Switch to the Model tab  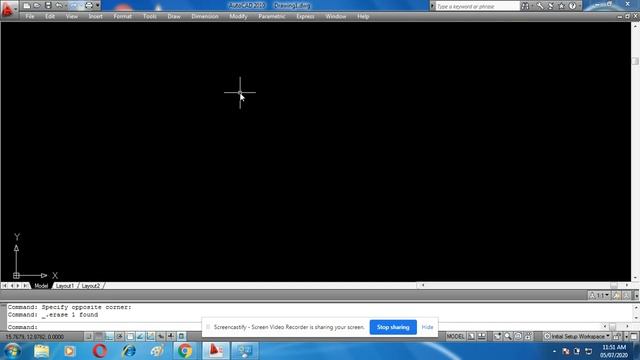41,286
